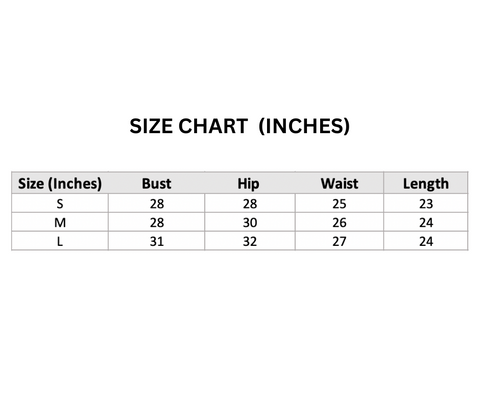Select waist value 26 in M row
Screen dimensions: 480x402
pos(339,222)
